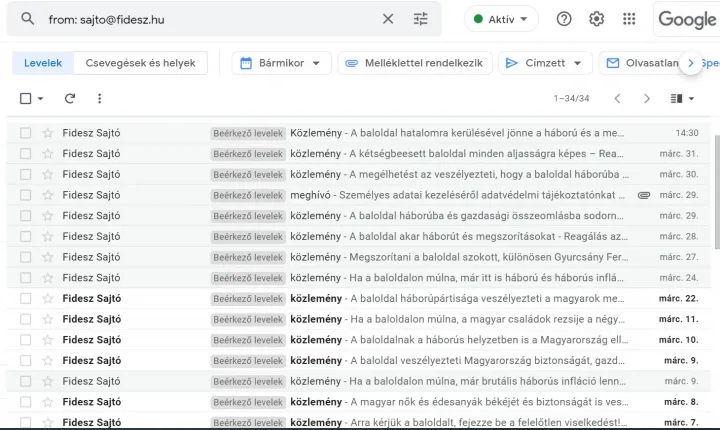Viewport: 720px width, 430px height.
Task: Open Settings gear icon
Action: (596, 19)
